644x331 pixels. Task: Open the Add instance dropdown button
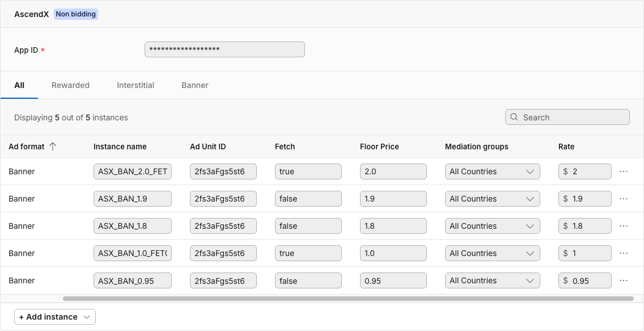click(x=55, y=317)
